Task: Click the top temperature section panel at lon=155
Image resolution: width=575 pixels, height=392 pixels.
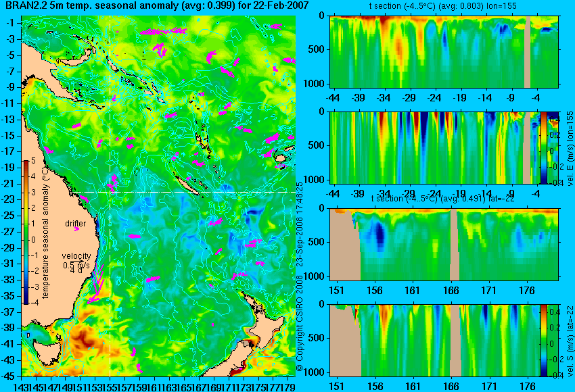Action: pos(444,51)
